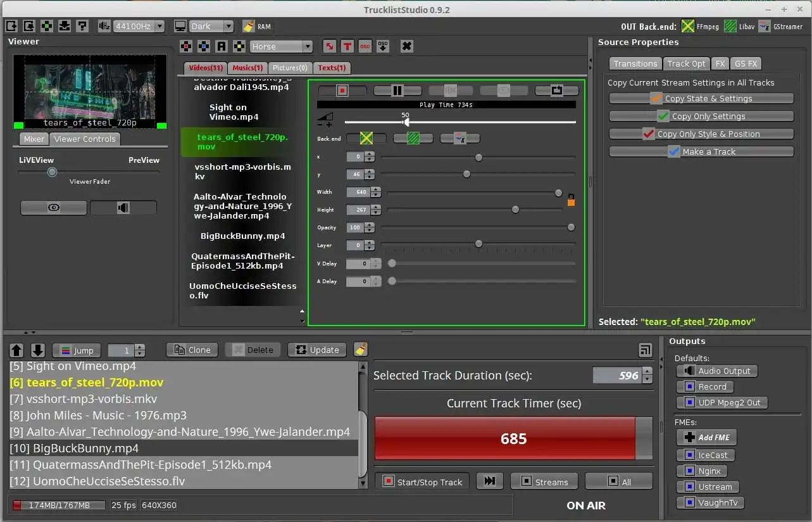
Task: Click the Opacity spinner arrows
Action: 370,227
